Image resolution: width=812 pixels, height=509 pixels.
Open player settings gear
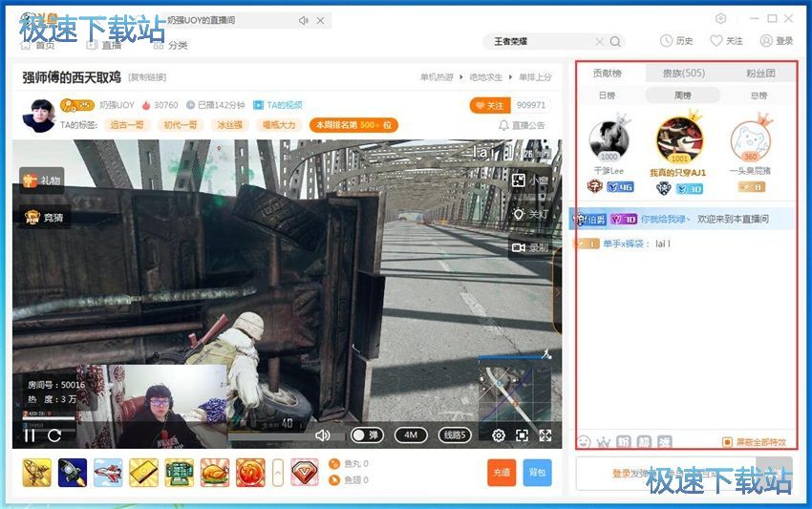pos(498,435)
